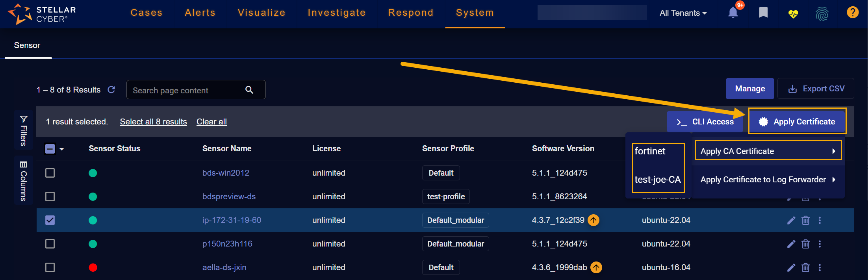Edit the ip-172-31-19-60 sensor

(x=791, y=220)
